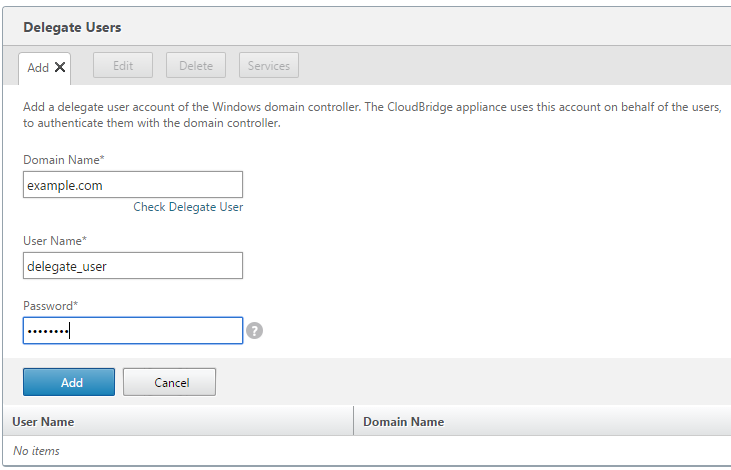Cancel adding the delegate user
Screen dimensions: 731x470
point(169,382)
